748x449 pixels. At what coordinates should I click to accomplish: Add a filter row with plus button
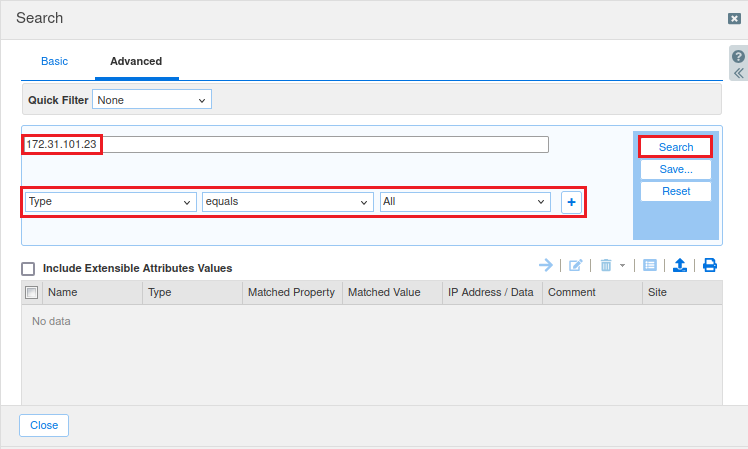click(x=571, y=202)
